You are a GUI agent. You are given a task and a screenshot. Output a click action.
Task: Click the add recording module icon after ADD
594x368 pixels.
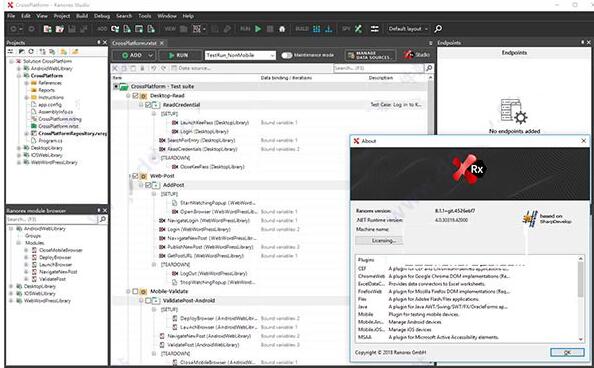pos(115,29)
